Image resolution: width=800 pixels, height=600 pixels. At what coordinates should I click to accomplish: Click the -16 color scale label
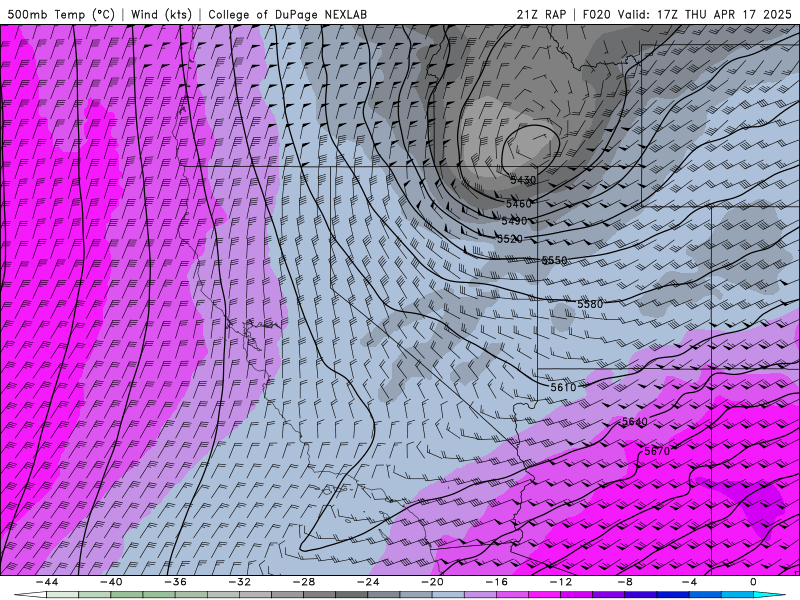coord(497,582)
